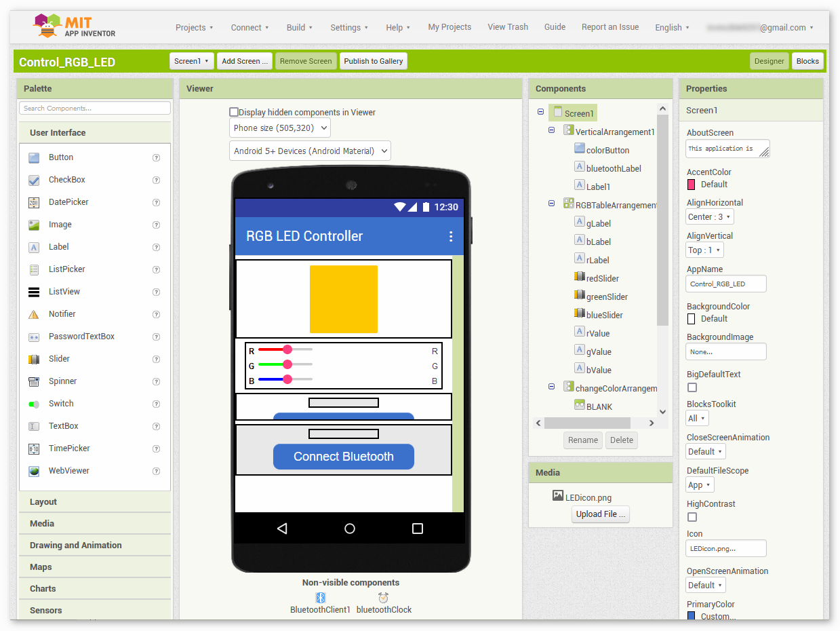
Task: Go to My Projects
Action: tap(449, 27)
